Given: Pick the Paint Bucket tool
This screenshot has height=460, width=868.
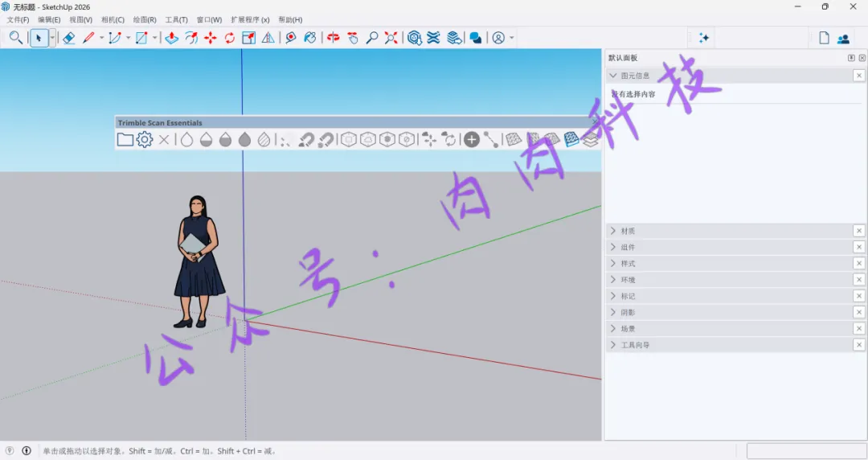Looking at the screenshot, I should point(310,38).
